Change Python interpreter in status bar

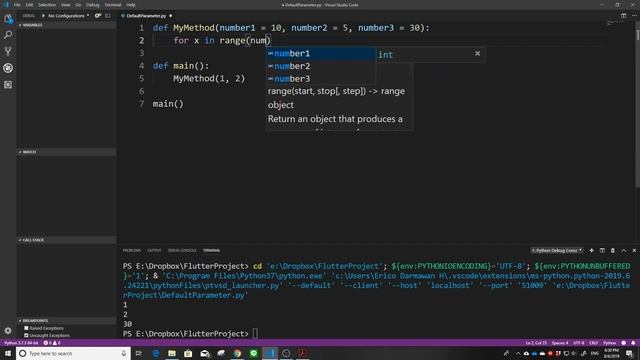click(21, 343)
